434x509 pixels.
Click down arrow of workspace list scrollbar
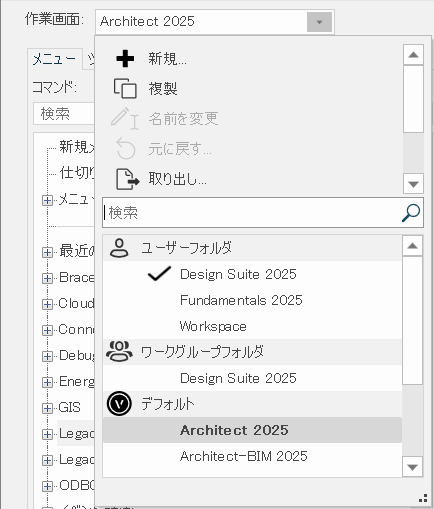(413, 467)
